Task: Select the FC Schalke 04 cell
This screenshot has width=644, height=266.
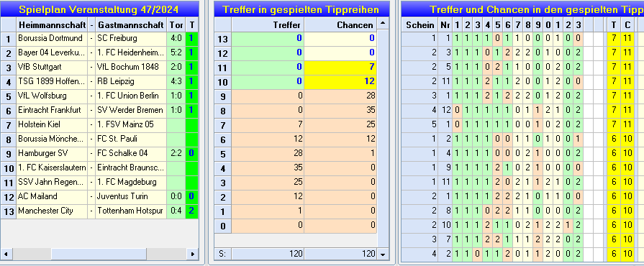Action: tap(132, 154)
